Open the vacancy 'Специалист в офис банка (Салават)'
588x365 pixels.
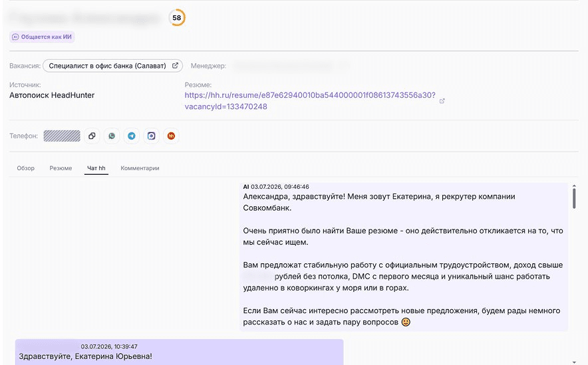112,66
